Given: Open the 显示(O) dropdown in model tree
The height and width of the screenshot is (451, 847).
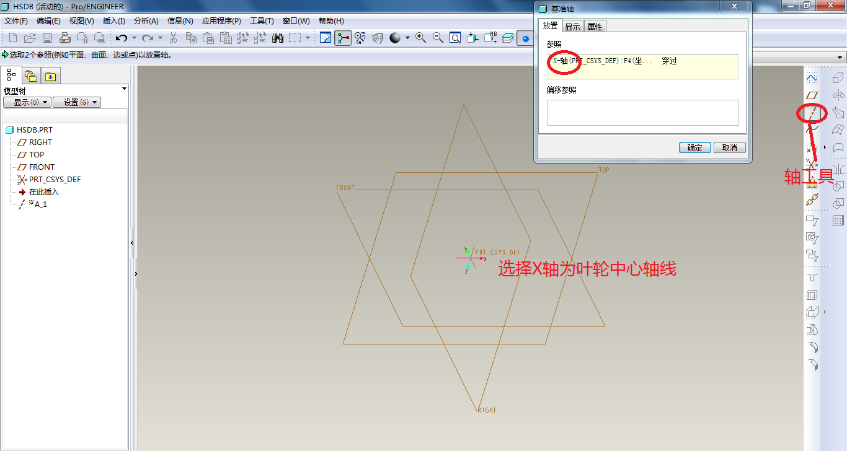Looking at the screenshot, I should coord(27,102).
